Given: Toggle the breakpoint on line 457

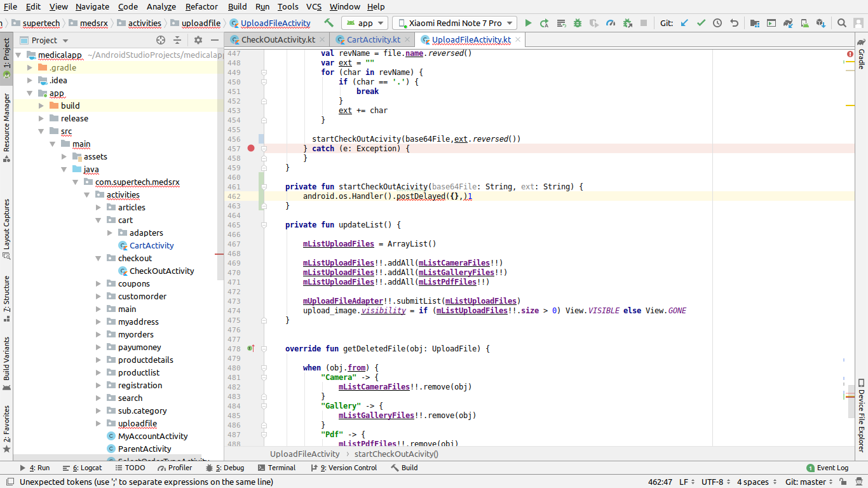Looking at the screenshot, I should coord(251,148).
